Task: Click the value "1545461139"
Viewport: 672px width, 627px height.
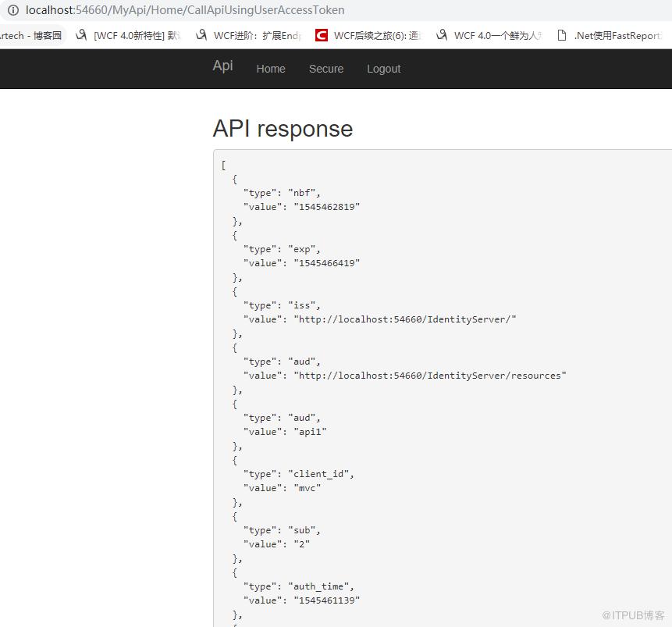Action: 326,600
